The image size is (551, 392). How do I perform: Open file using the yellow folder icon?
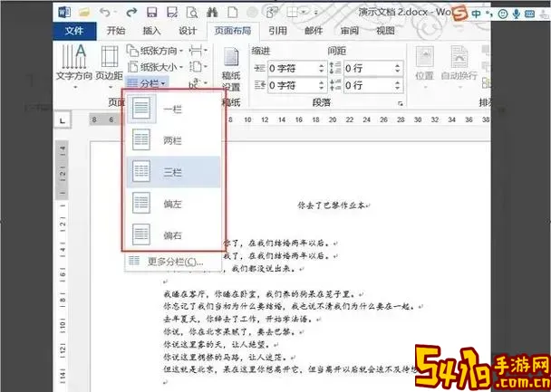[84, 13]
